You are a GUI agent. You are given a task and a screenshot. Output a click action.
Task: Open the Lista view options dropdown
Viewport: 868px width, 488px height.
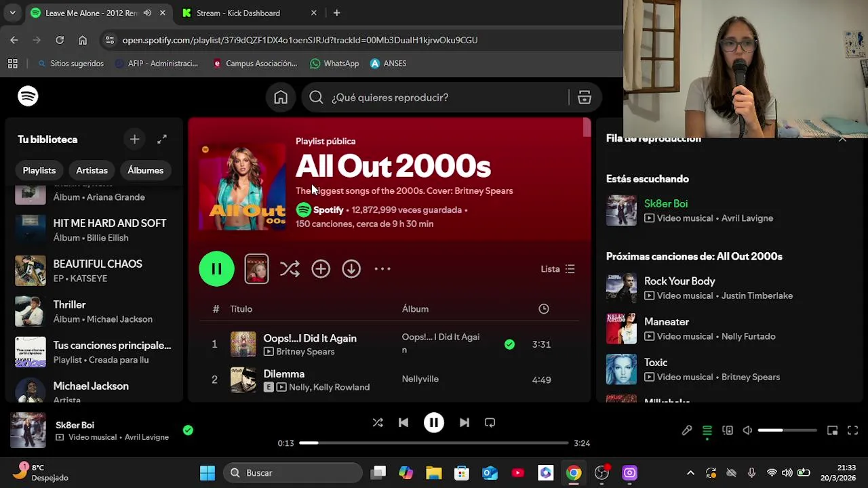557,269
